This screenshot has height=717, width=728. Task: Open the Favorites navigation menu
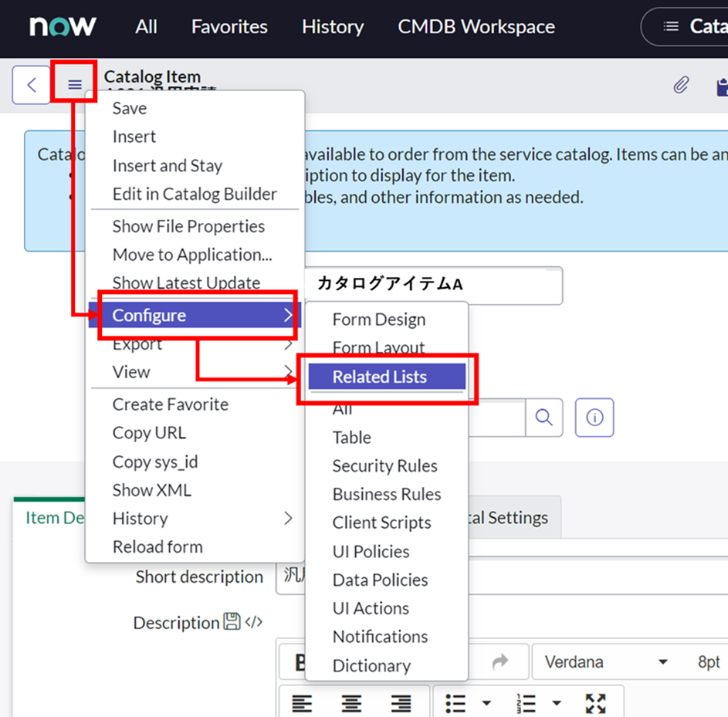[229, 26]
